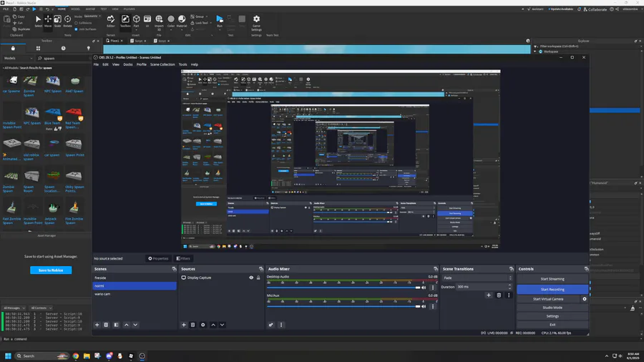Toggle the Join Surfaces checkbox
Screen dimensions: 644x362
(x=85, y=29)
